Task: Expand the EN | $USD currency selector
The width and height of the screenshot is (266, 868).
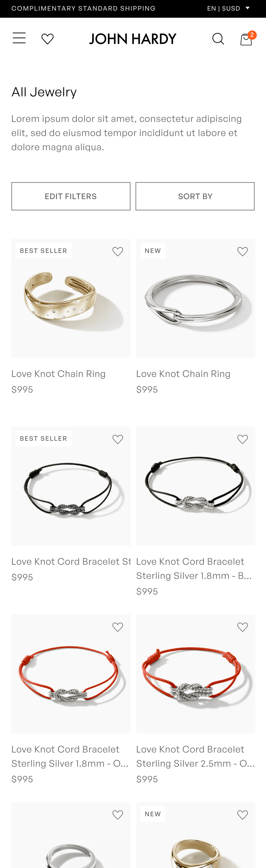Action: [x=228, y=9]
